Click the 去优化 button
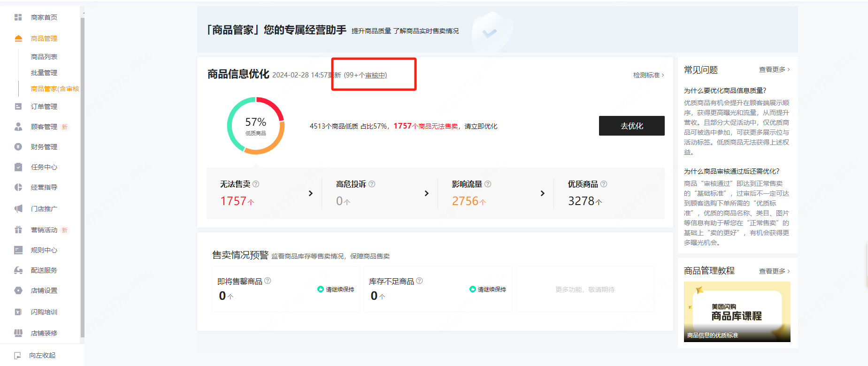The width and height of the screenshot is (868, 366). 632,126
